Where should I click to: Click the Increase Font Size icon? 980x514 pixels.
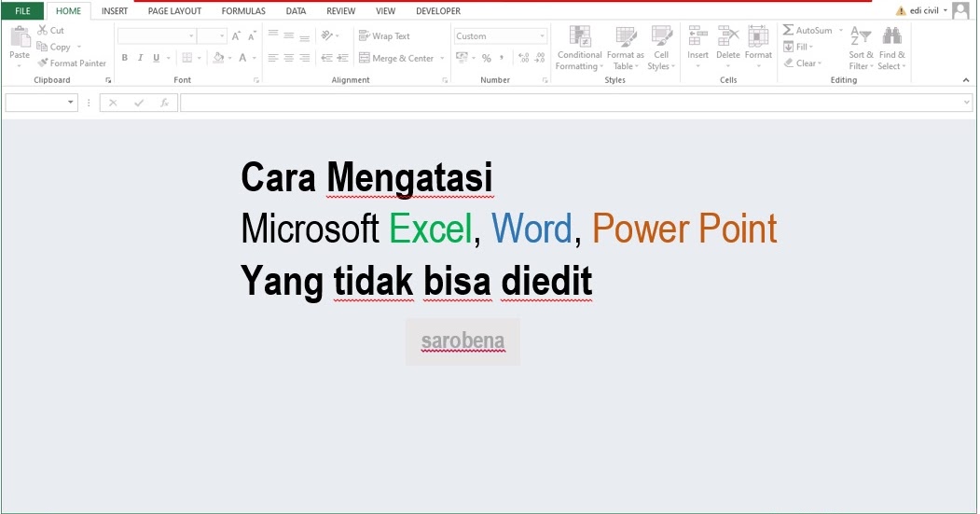pos(236,36)
